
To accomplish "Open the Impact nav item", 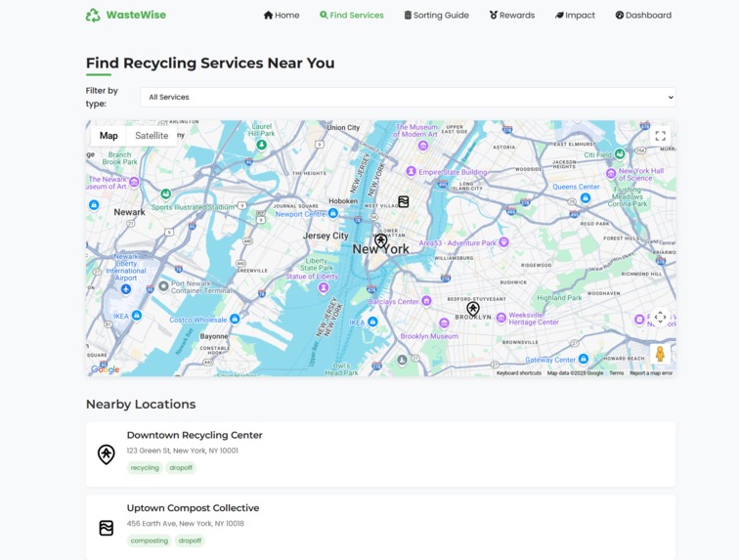I will [x=575, y=15].
